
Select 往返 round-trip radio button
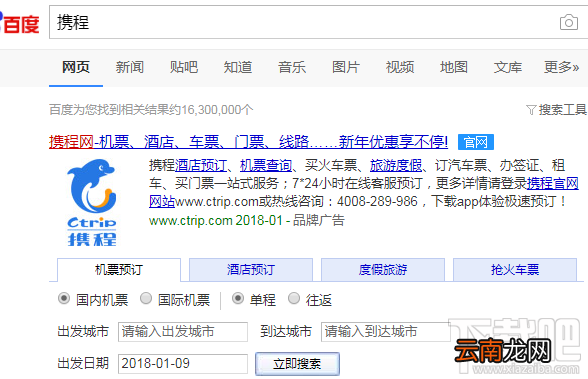pyautogui.click(x=294, y=299)
